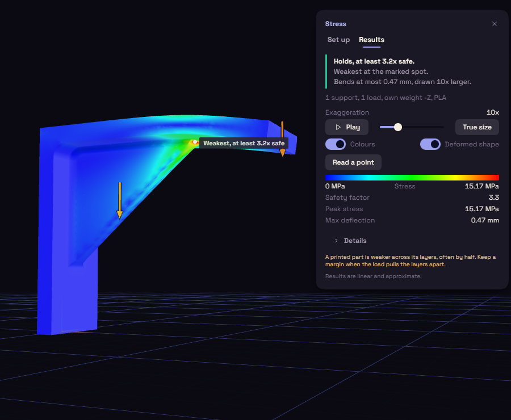Click the '1 support, 1 load, own weight -Z, PLA' summary
This screenshot has height=420, width=511.
386,98
